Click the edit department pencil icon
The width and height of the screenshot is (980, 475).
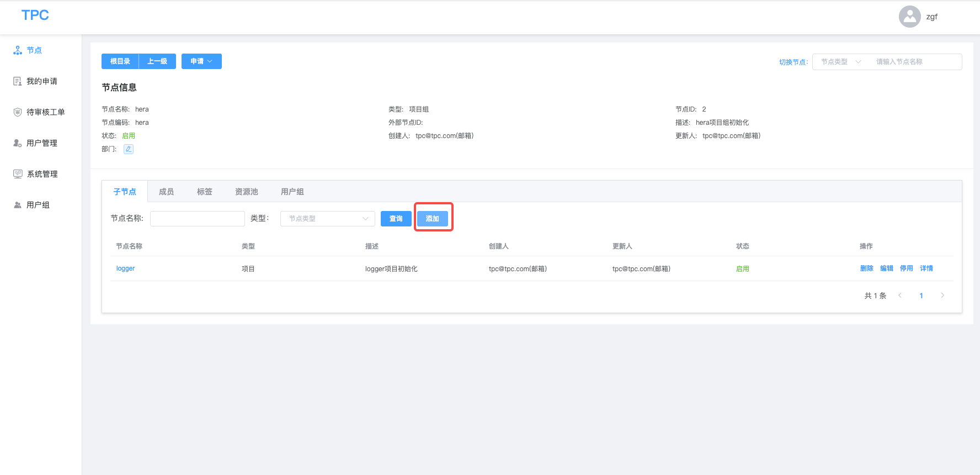[x=129, y=149]
